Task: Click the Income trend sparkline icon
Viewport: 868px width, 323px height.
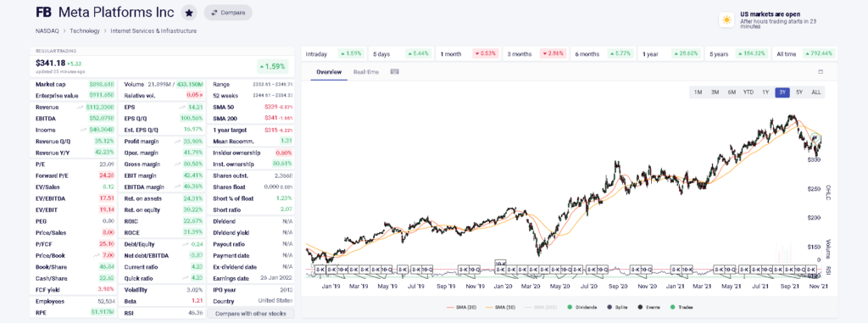Action: coord(83,131)
